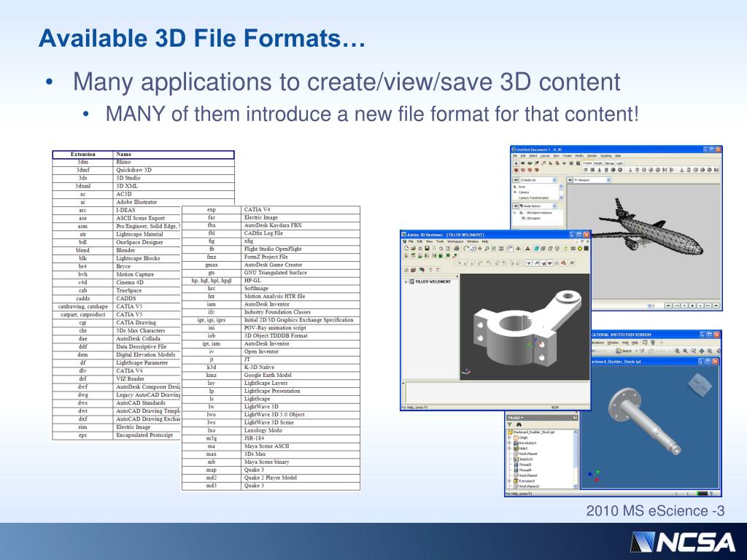Click tiller bracket model in 3D Reviewer
The width and height of the screenshot is (747, 560).
[527, 330]
